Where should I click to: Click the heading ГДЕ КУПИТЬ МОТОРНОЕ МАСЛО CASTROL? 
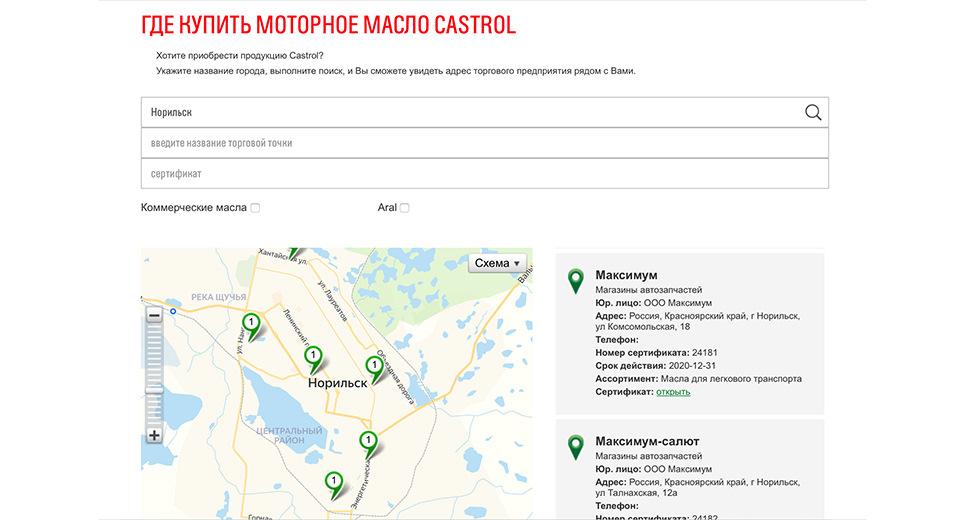click(328, 25)
